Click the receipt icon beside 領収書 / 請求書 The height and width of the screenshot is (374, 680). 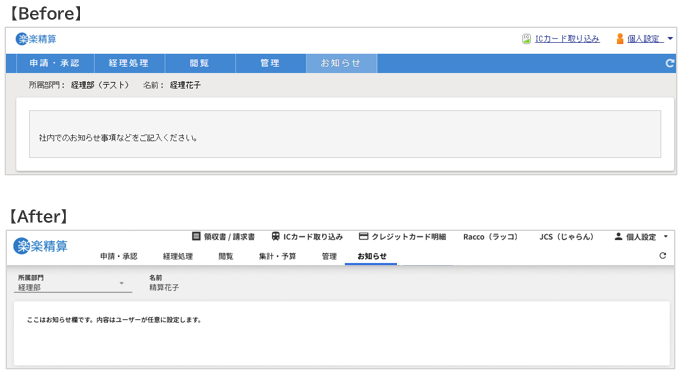(196, 236)
